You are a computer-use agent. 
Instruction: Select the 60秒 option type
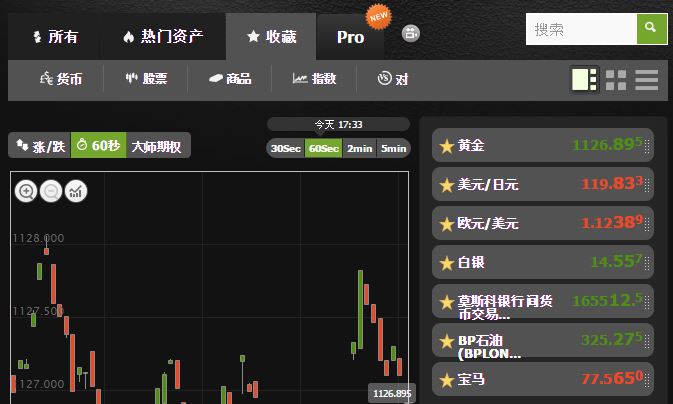98,145
